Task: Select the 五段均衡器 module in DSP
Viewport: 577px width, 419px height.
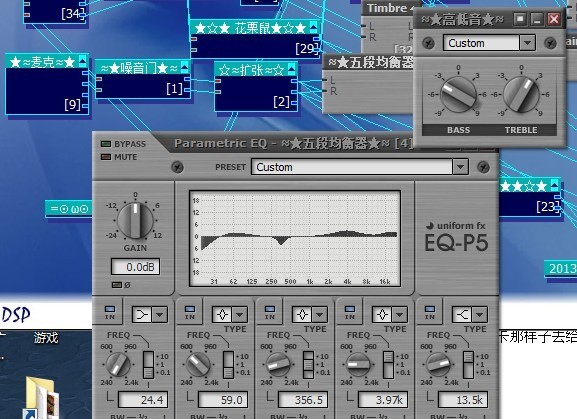Action: [368, 84]
